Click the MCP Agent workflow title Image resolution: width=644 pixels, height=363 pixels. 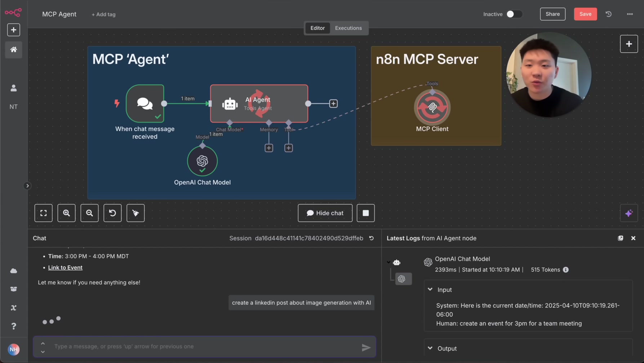(59, 14)
